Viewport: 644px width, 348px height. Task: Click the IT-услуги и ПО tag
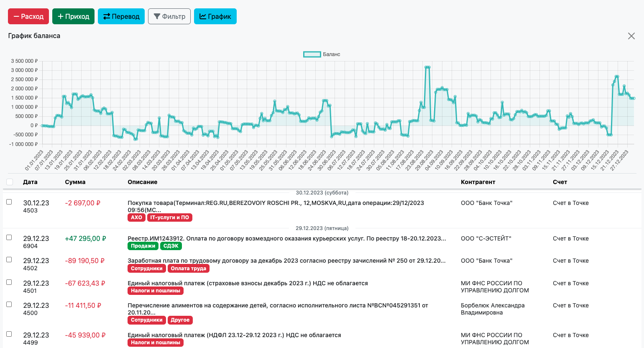(169, 217)
